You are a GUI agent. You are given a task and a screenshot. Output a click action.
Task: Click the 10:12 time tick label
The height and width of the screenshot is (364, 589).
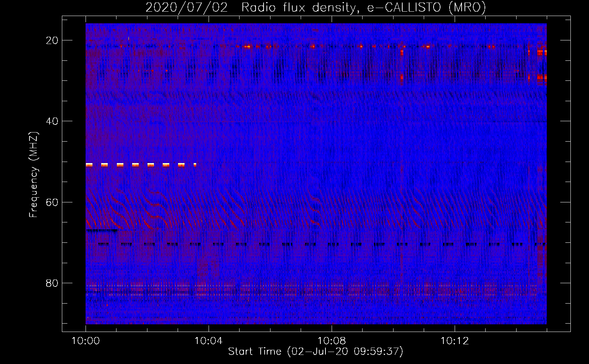[455, 341]
